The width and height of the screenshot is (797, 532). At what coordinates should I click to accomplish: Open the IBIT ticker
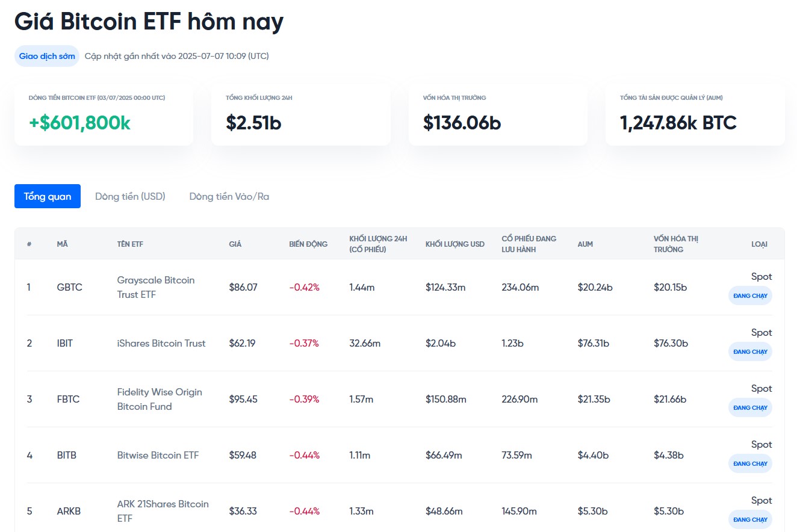(x=65, y=343)
